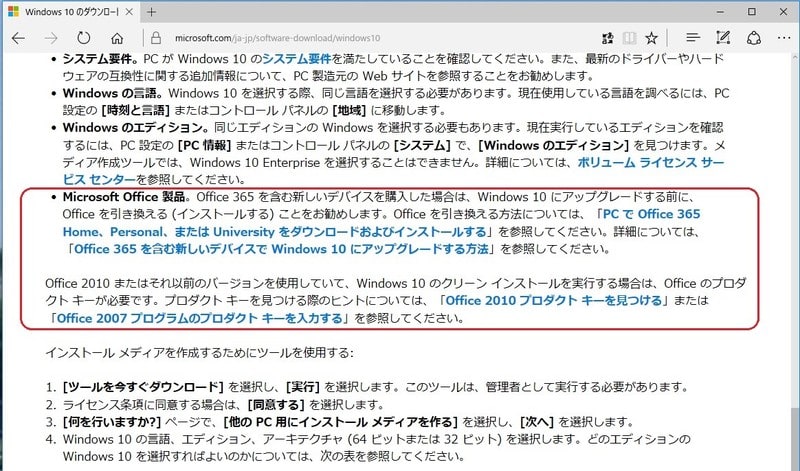Image resolution: width=800 pixels, height=471 pixels.
Task: Refresh the current page
Action: pyautogui.click(x=84, y=38)
